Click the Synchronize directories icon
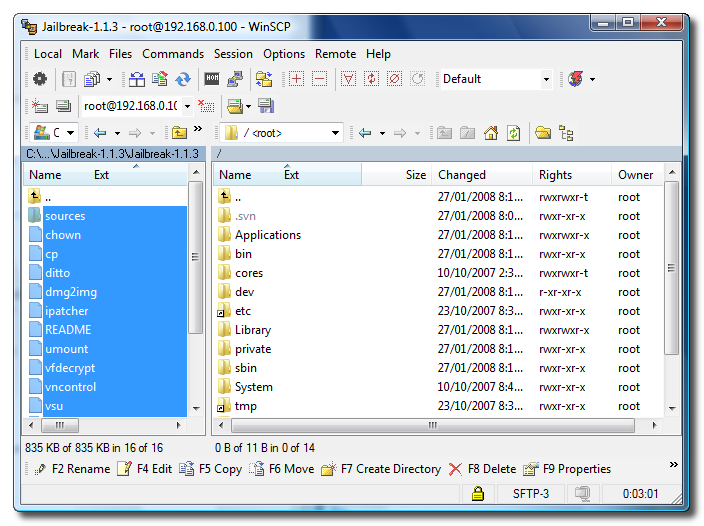 pos(183,79)
